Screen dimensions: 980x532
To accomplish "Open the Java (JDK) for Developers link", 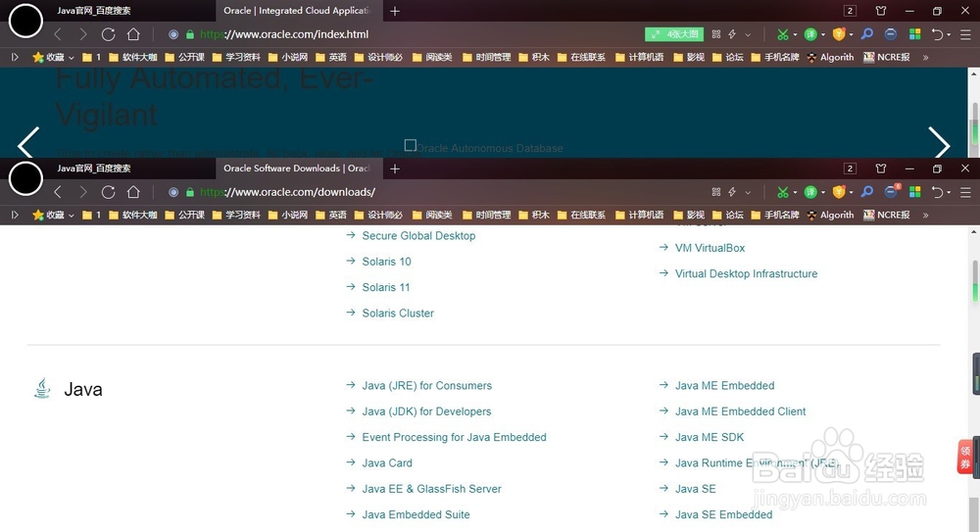I will coord(426,411).
